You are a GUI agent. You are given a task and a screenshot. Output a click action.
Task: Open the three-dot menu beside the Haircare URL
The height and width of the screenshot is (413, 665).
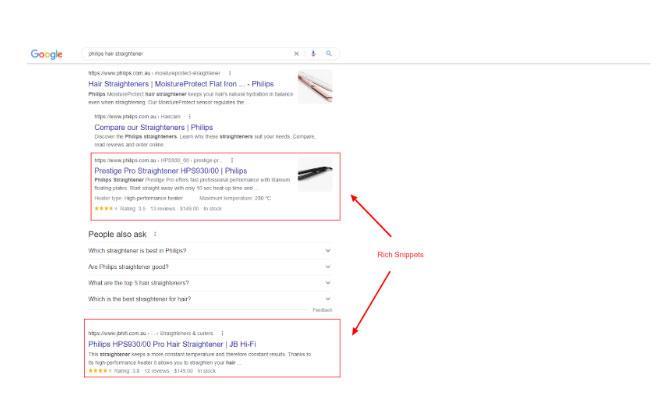190,116
